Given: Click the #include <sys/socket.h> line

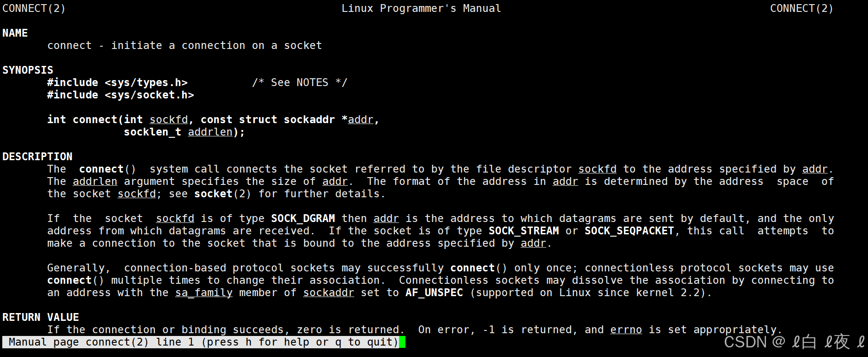Looking at the screenshot, I should 121,95.
